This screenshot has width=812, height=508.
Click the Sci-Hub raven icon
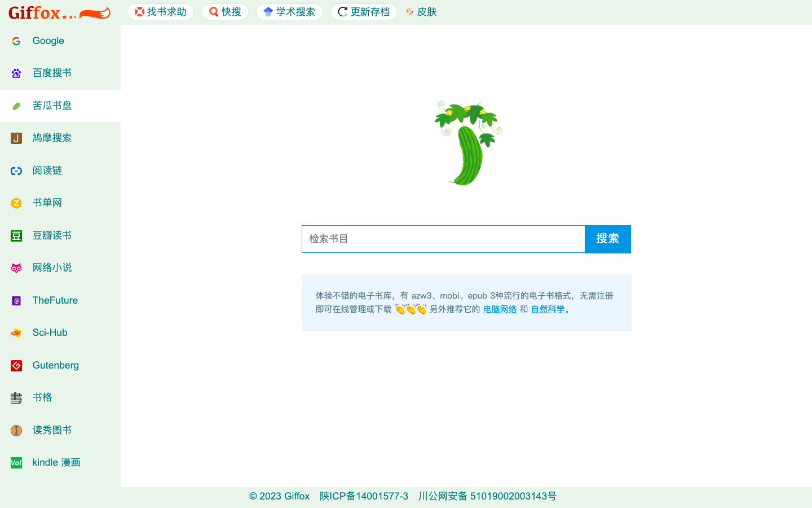pyautogui.click(x=16, y=332)
